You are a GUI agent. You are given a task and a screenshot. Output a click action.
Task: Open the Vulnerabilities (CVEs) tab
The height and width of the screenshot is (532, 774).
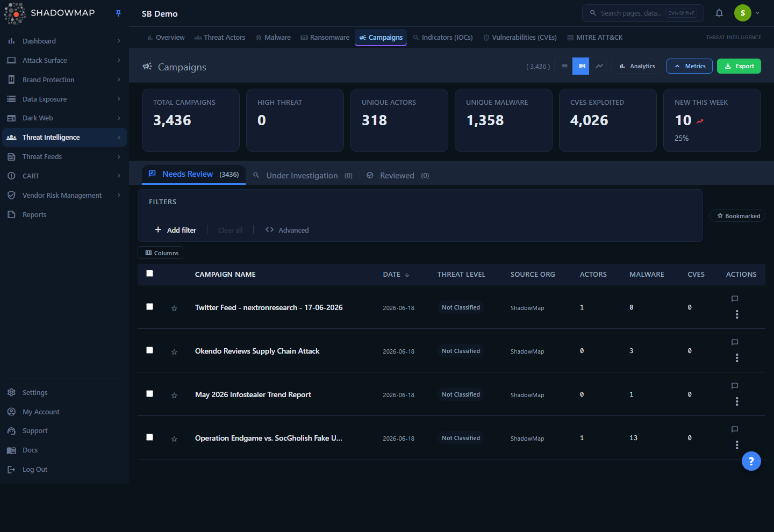pos(520,38)
